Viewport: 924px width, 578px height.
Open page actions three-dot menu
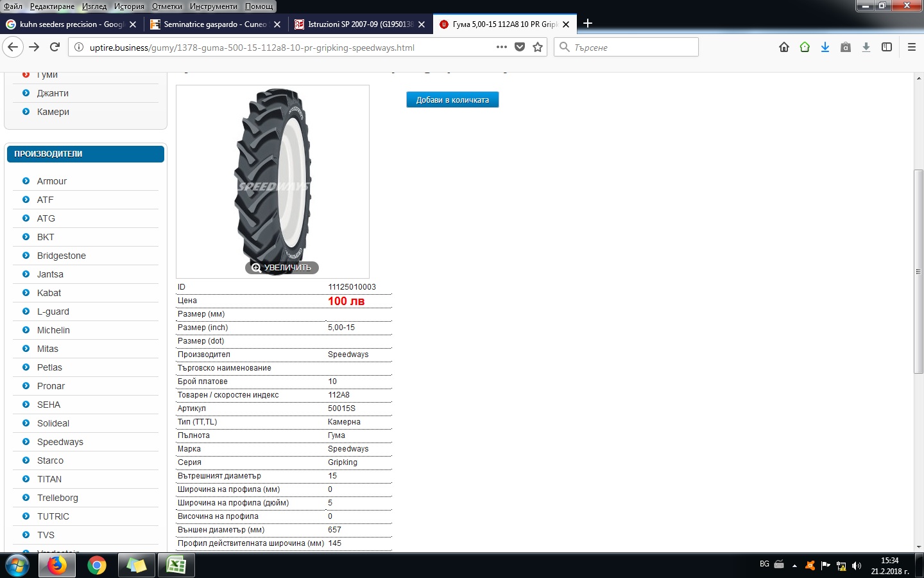point(502,47)
